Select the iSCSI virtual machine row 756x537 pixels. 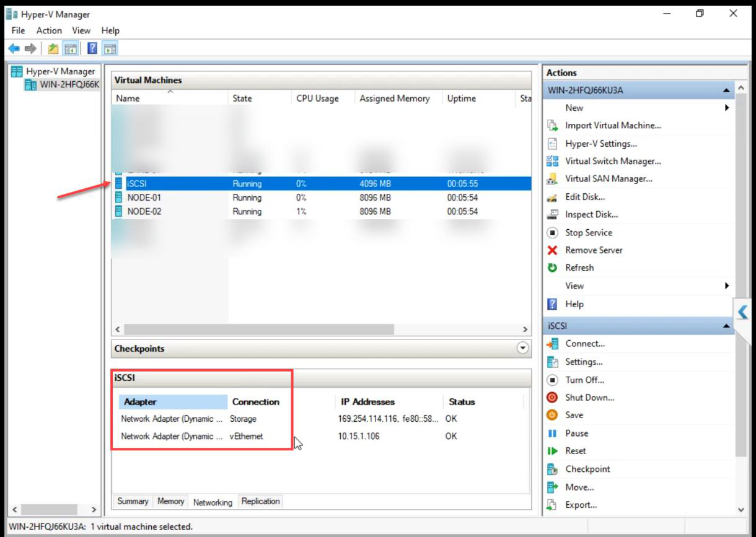(x=321, y=184)
